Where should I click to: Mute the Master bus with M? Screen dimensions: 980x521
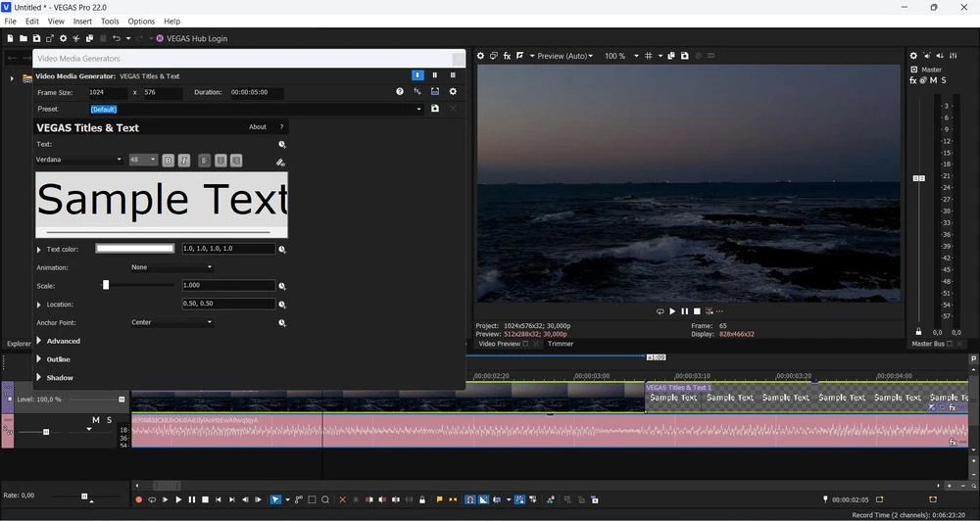click(933, 80)
